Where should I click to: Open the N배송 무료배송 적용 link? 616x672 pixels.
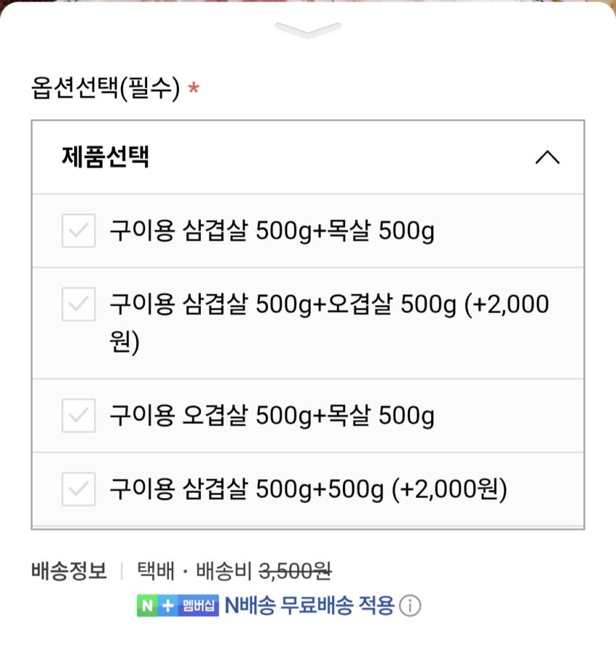(x=309, y=605)
